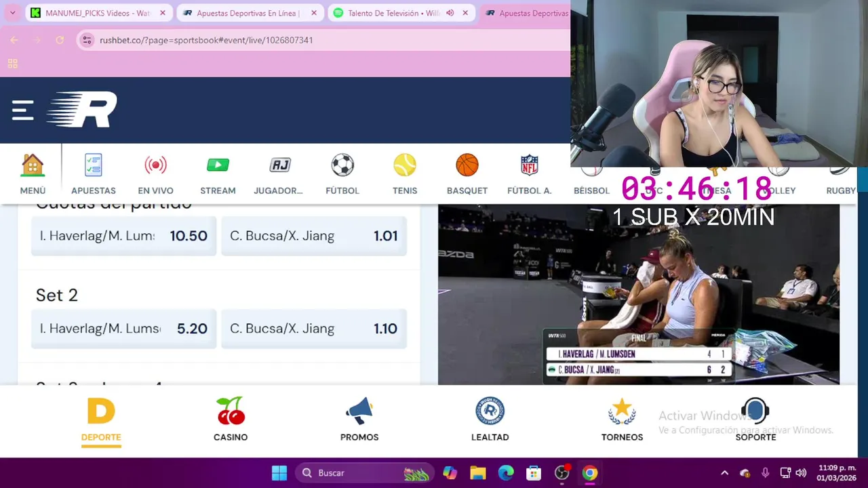Open the apps grid in bookmarks bar
The image size is (868, 488).
[12, 64]
